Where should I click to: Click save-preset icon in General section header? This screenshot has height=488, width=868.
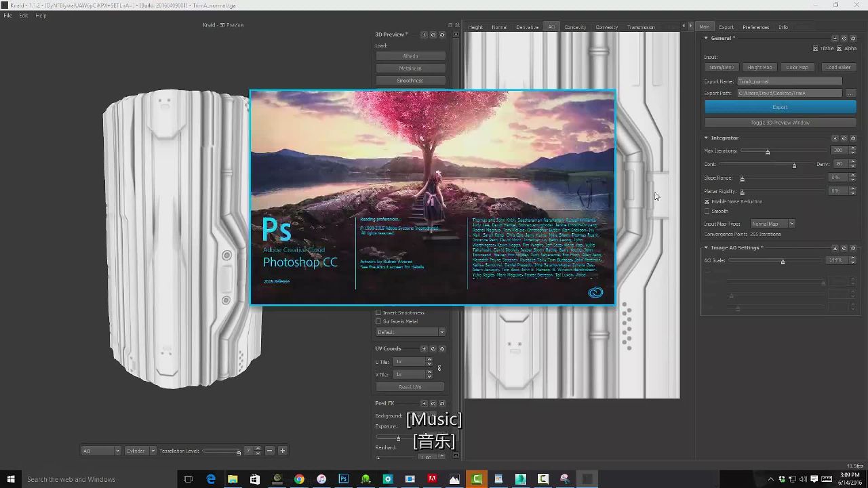click(x=835, y=38)
